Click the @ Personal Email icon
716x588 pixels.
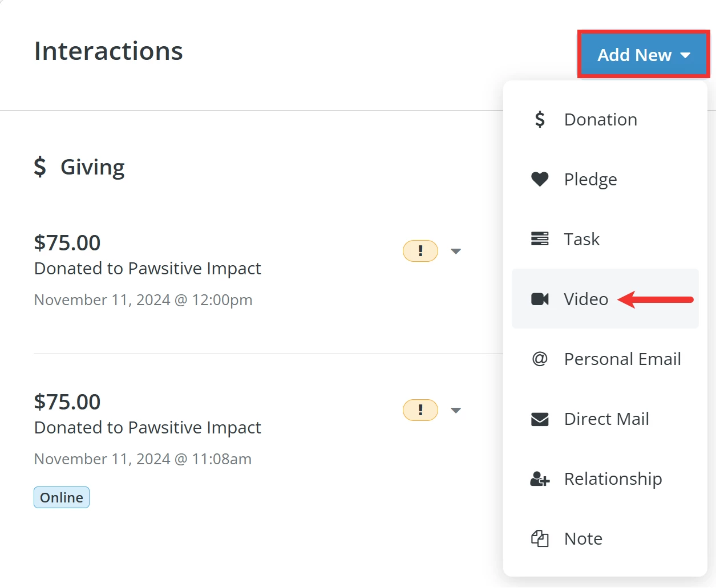coord(540,359)
